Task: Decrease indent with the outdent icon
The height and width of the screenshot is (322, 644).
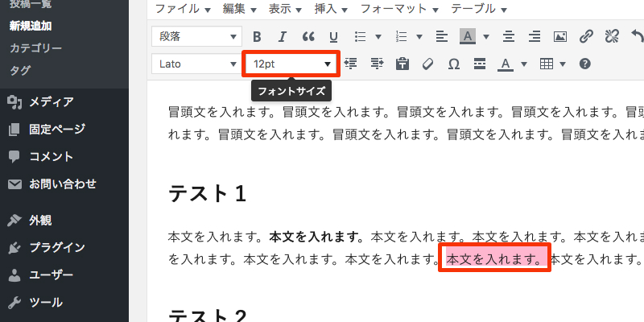Action: 350,64
